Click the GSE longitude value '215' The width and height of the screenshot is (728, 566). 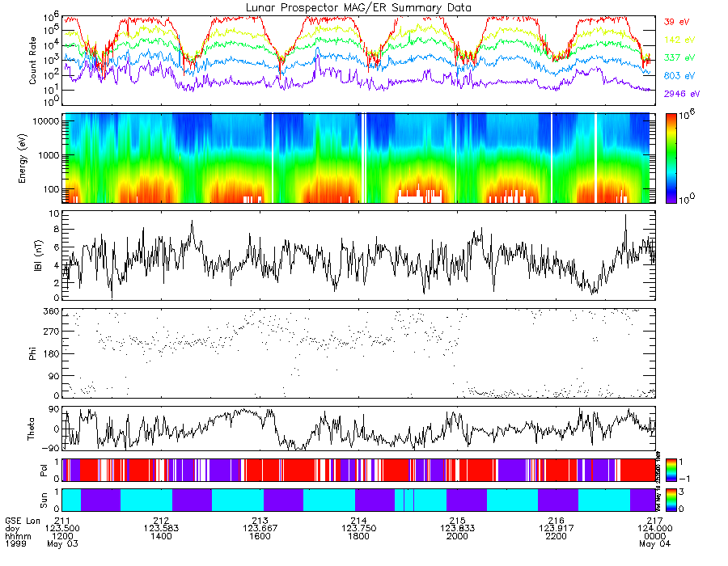point(457,521)
